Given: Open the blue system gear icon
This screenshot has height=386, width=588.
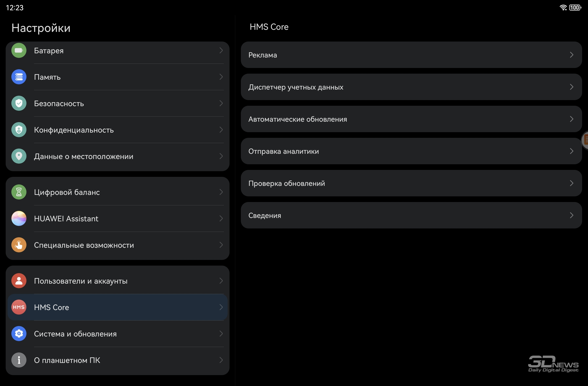Looking at the screenshot, I should coord(19,334).
